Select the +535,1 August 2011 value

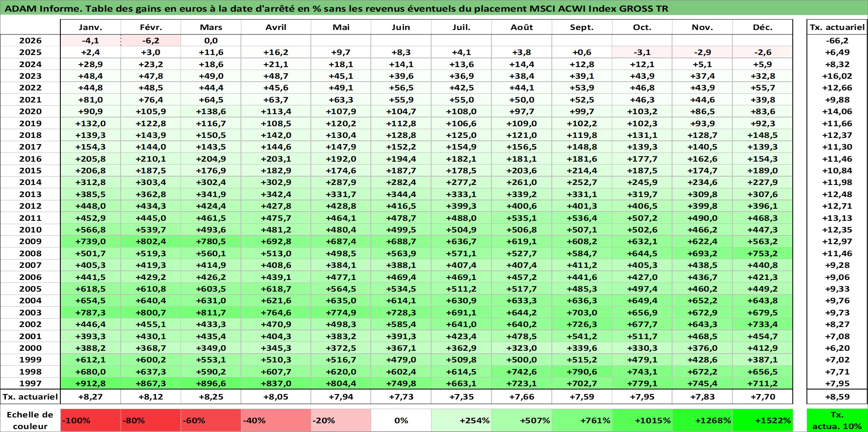click(522, 218)
